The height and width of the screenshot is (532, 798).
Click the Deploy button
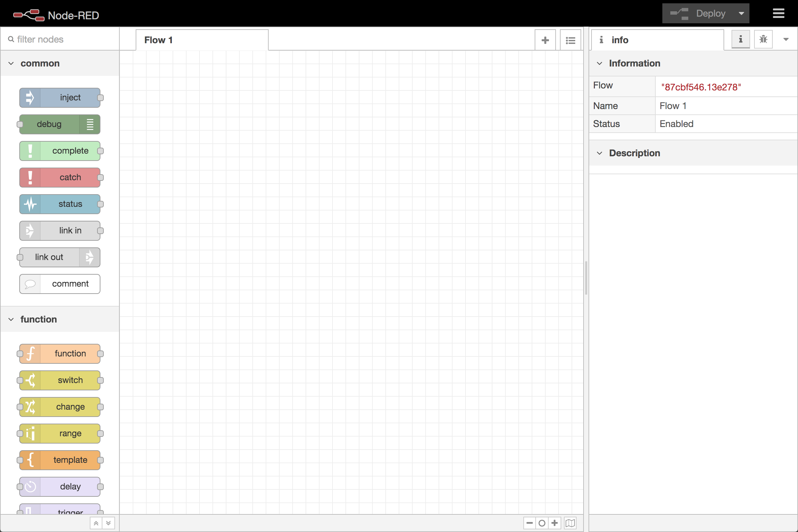pyautogui.click(x=697, y=14)
